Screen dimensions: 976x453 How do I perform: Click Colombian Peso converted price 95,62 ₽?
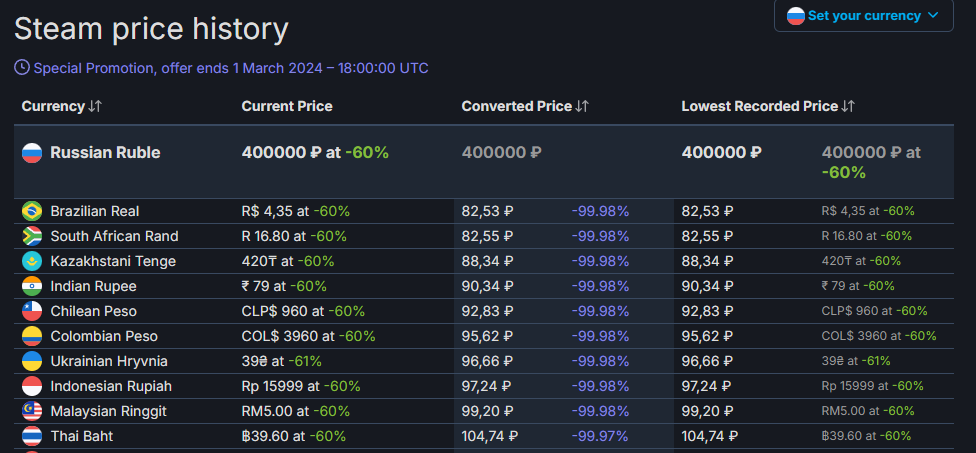tap(487, 336)
